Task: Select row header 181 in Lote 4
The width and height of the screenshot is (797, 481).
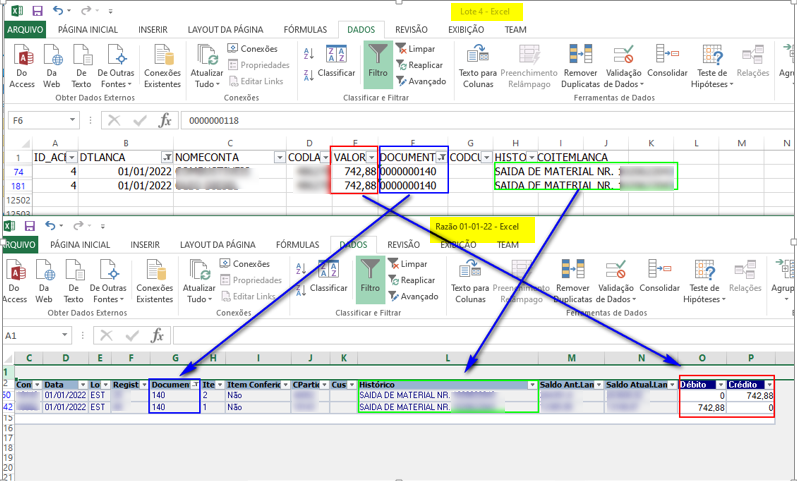Action: coord(18,186)
